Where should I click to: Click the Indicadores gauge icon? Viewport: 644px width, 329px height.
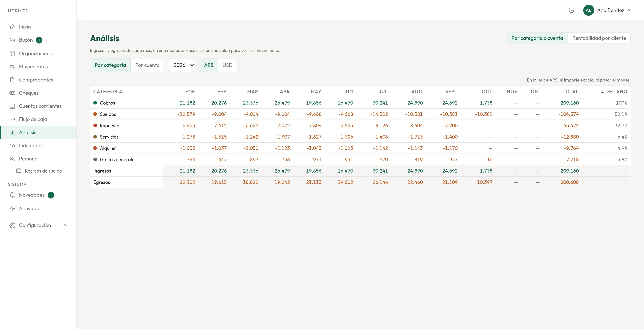tap(12, 146)
